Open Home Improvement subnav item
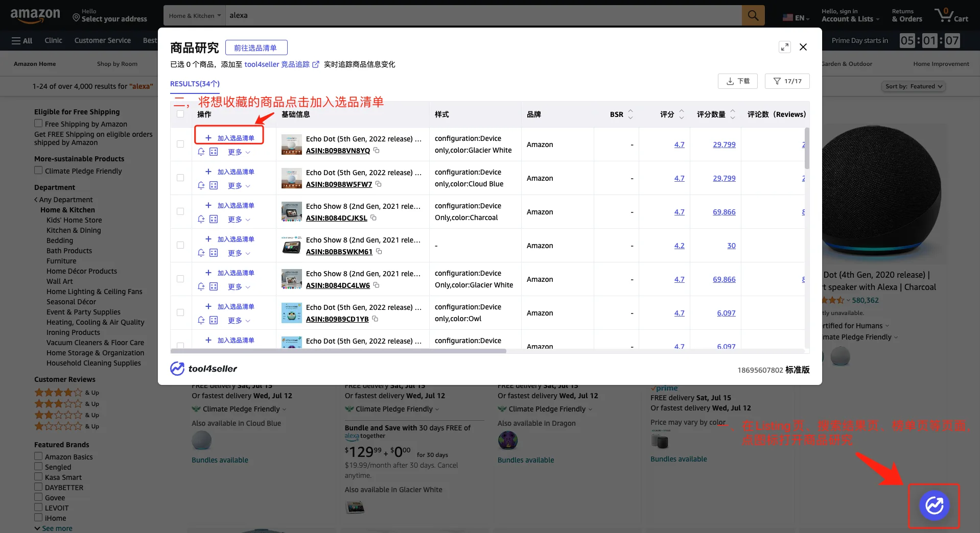The width and height of the screenshot is (980, 533). 941,64
